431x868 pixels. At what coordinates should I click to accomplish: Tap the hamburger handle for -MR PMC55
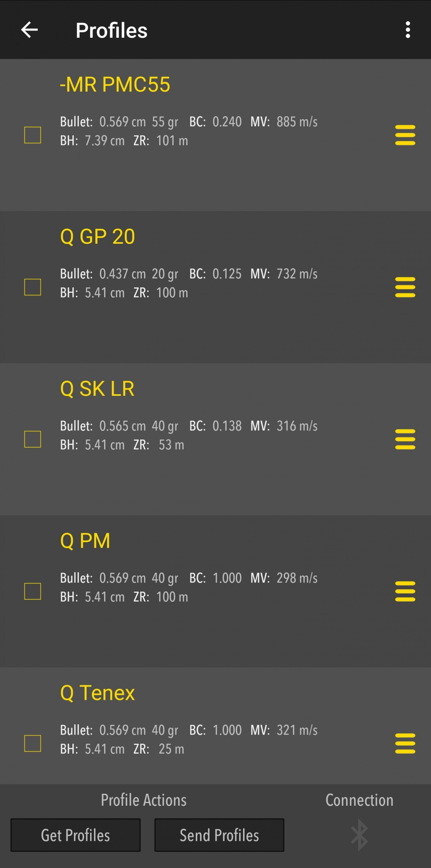click(405, 135)
